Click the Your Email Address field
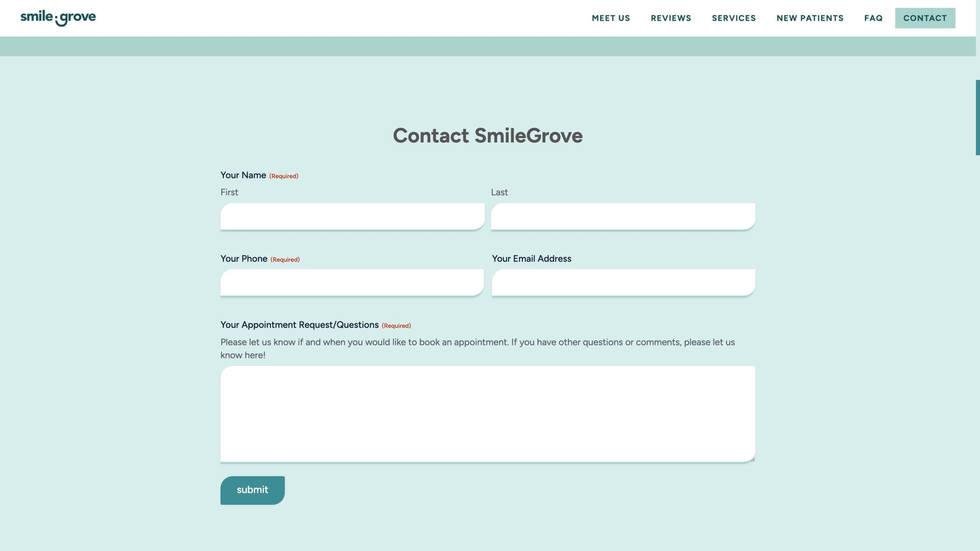 pos(623,281)
